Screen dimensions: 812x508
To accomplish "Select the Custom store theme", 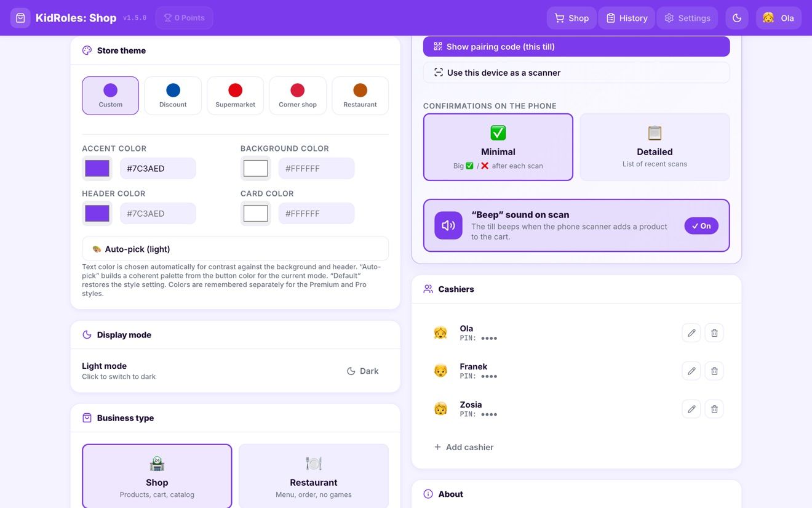I will point(111,95).
